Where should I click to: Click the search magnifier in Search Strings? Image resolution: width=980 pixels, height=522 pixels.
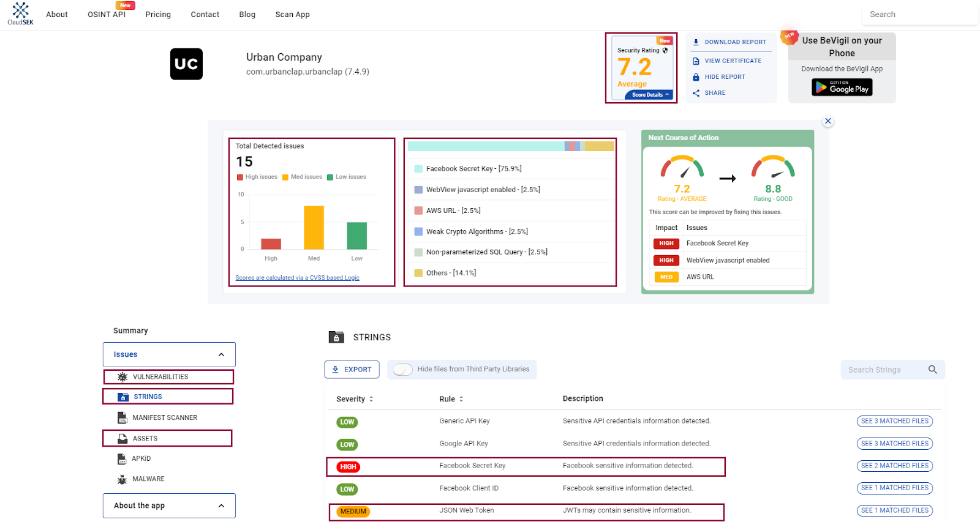pyautogui.click(x=933, y=370)
